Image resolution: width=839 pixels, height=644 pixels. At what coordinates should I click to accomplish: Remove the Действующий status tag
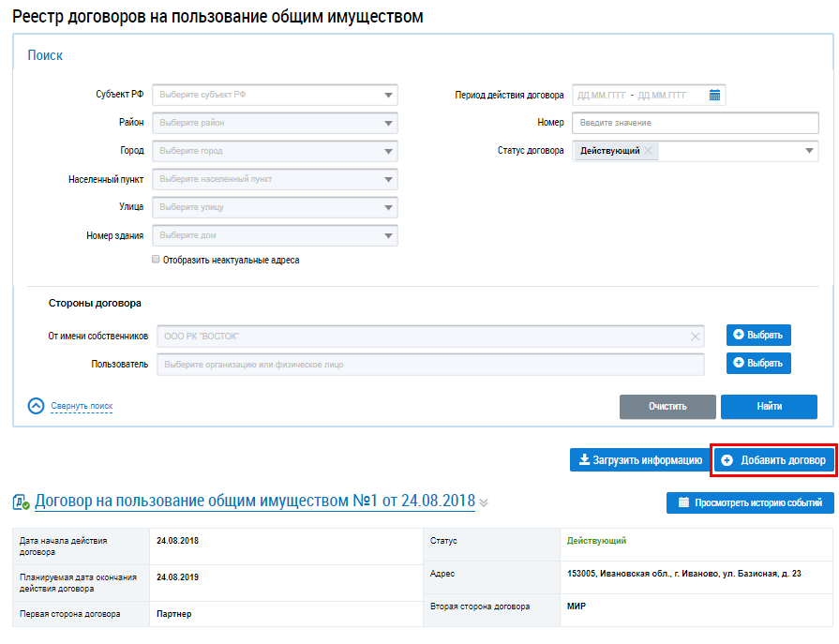pyautogui.click(x=648, y=151)
